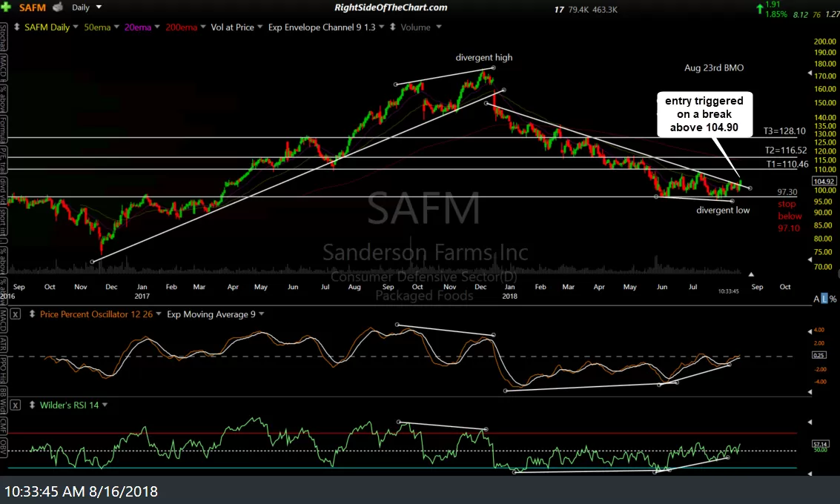
Task: Click the 463.3K volume value
Action: (x=605, y=10)
